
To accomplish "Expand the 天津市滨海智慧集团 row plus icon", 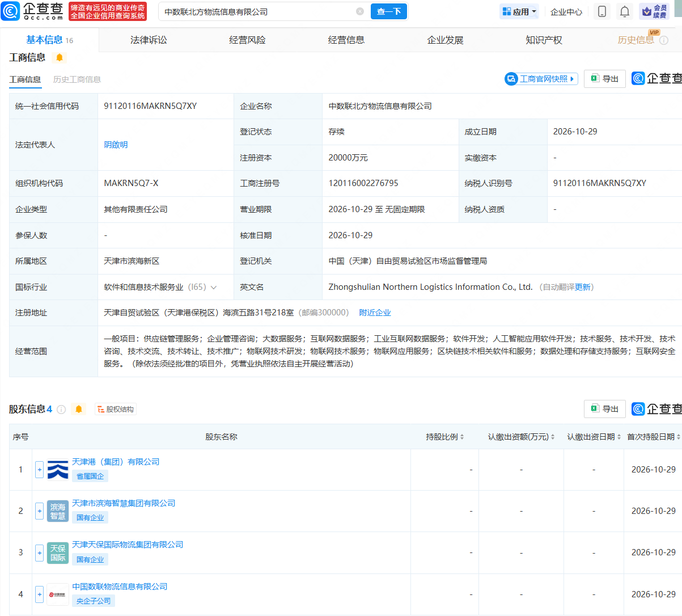I will tap(39, 511).
